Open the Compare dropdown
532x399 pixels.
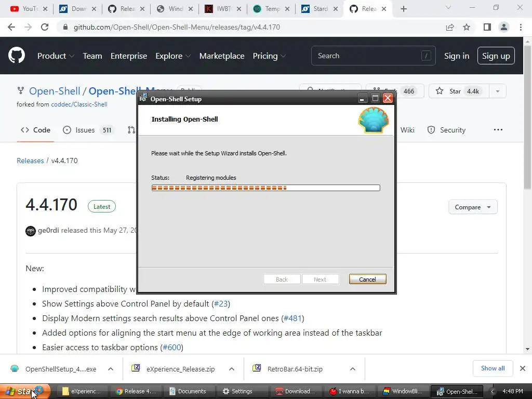[x=473, y=207]
